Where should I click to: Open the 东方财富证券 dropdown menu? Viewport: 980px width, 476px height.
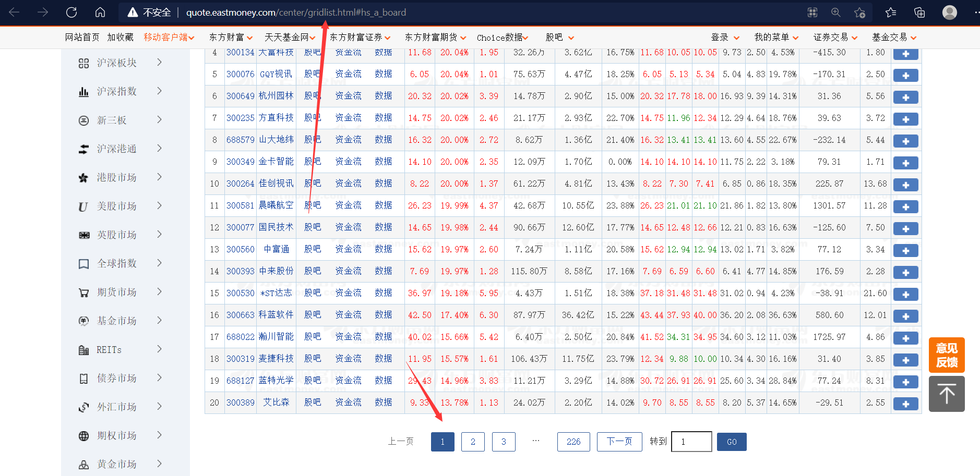tap(360, 38)
